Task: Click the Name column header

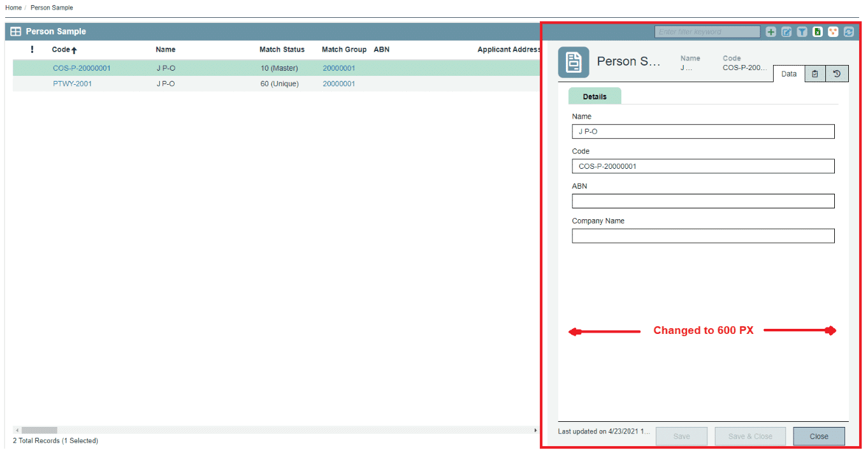Action: (x=166, y=49)
